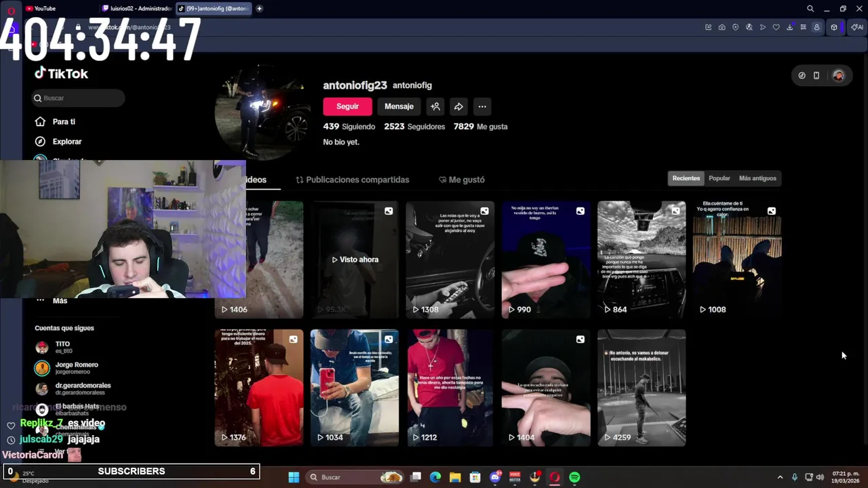This screenshot has height=488, width=868.
Task: Click the TikTok logo
Action: tap(61, 73)
